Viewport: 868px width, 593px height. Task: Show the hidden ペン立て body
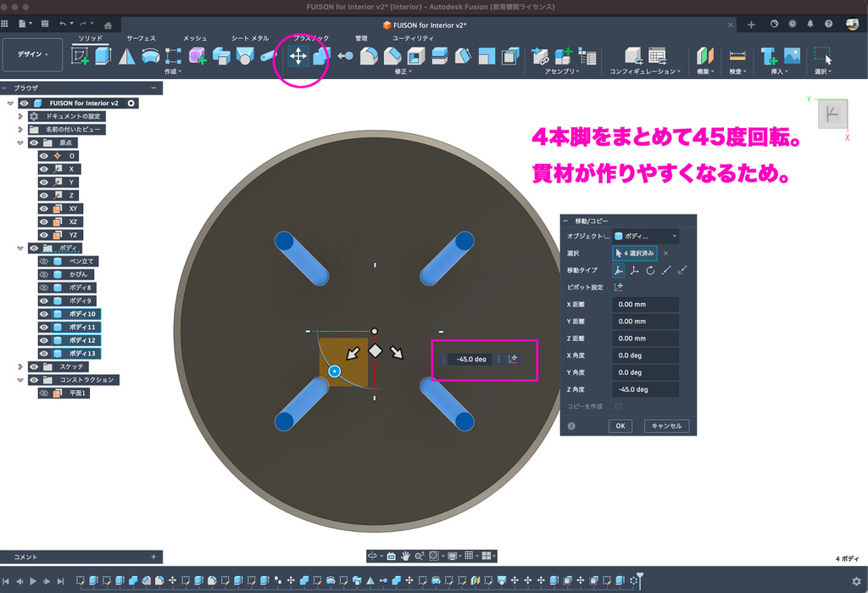click(44, 261)
